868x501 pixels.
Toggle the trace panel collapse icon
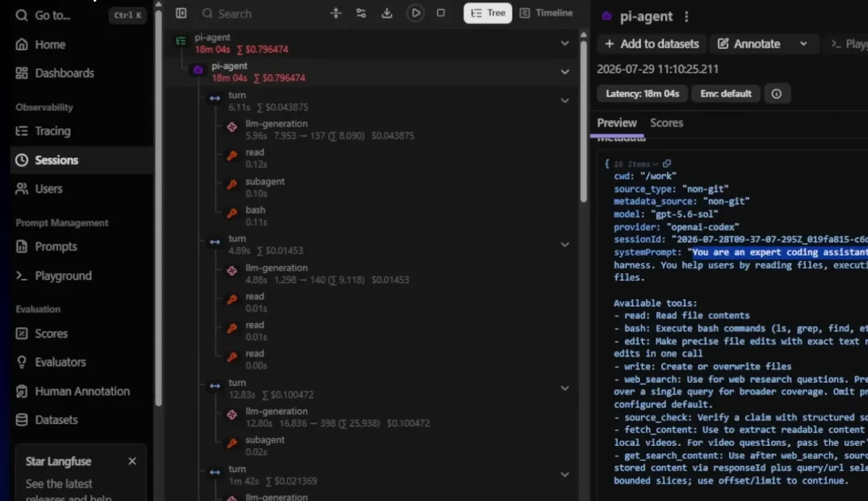[181, 13]
